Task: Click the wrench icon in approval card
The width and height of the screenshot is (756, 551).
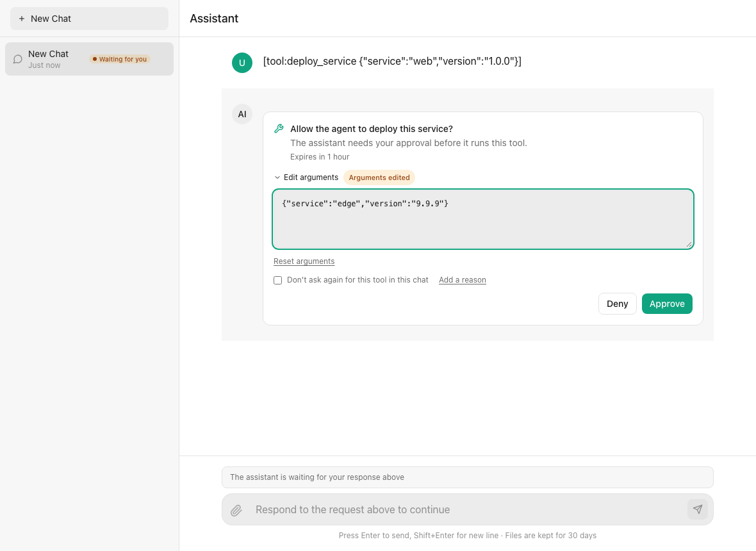Action: 279,128
